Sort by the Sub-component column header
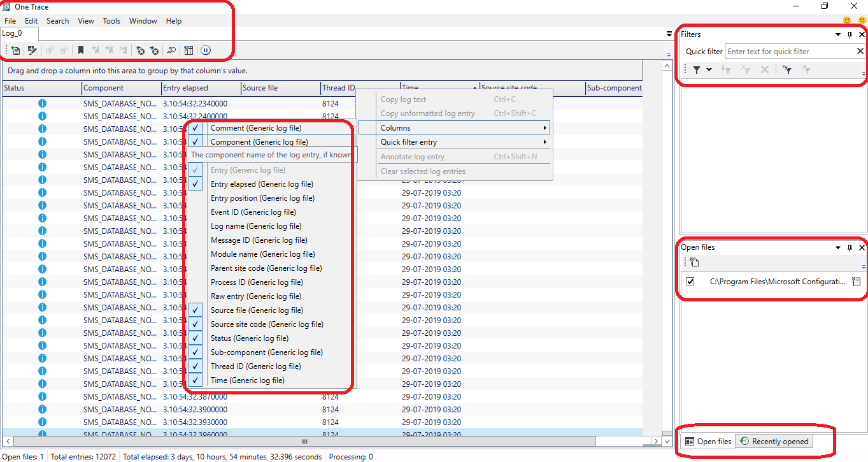Screen dimensions: 868x462 (x=614, y=88)
